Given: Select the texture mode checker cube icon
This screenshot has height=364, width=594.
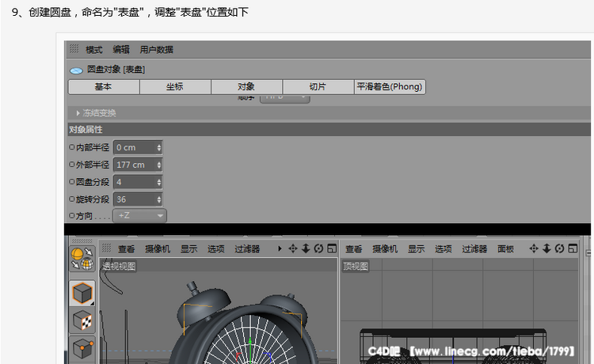Looking at the screenshot, I should tap(82, 321).
